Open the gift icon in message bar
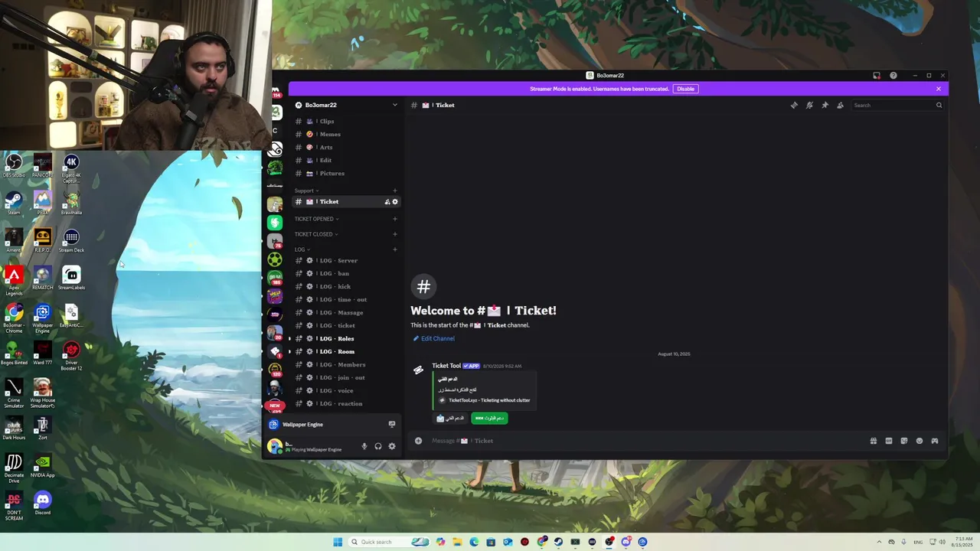This screenshot has width=980, height=551. (x=873, y=441)
